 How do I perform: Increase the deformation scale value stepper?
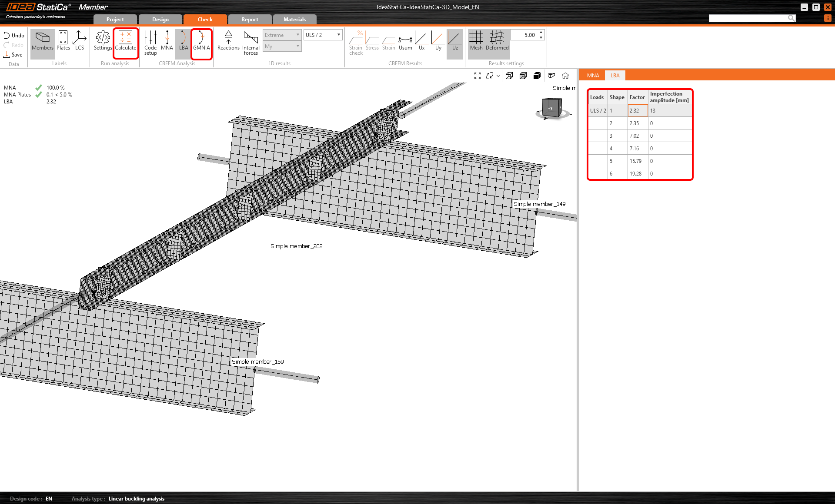[541, 33]
